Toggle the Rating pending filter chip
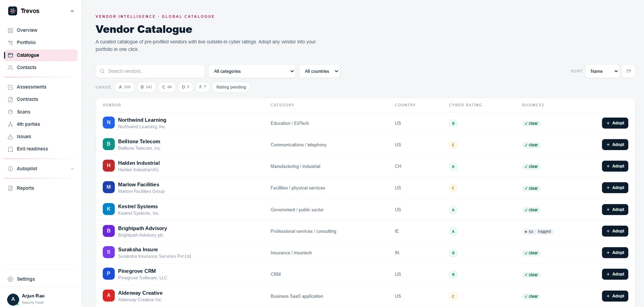The width and height of the screenshot is (644, 307). [x=231, y=87]
